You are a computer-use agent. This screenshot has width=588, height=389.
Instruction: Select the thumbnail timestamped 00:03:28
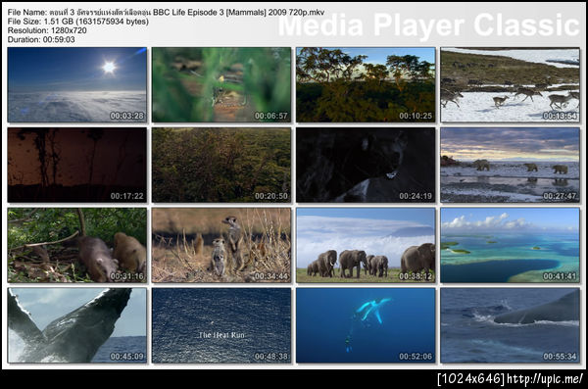tap(76, 85)
